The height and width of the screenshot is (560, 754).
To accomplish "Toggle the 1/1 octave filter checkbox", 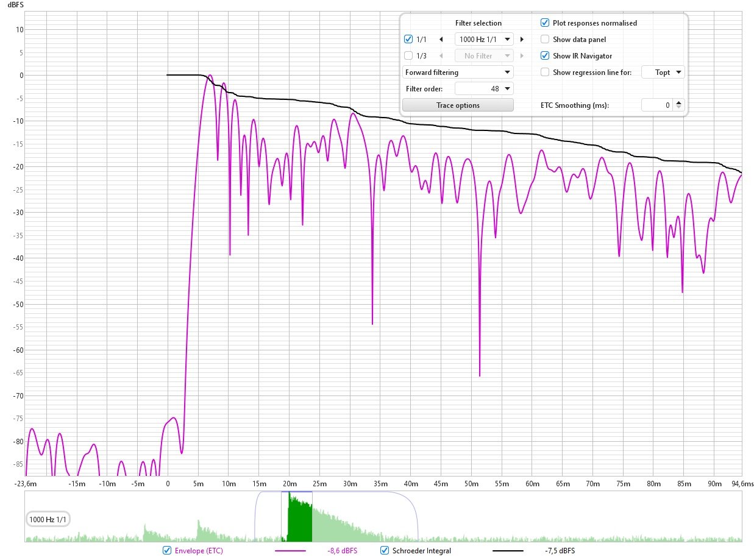I will point(409,40).
